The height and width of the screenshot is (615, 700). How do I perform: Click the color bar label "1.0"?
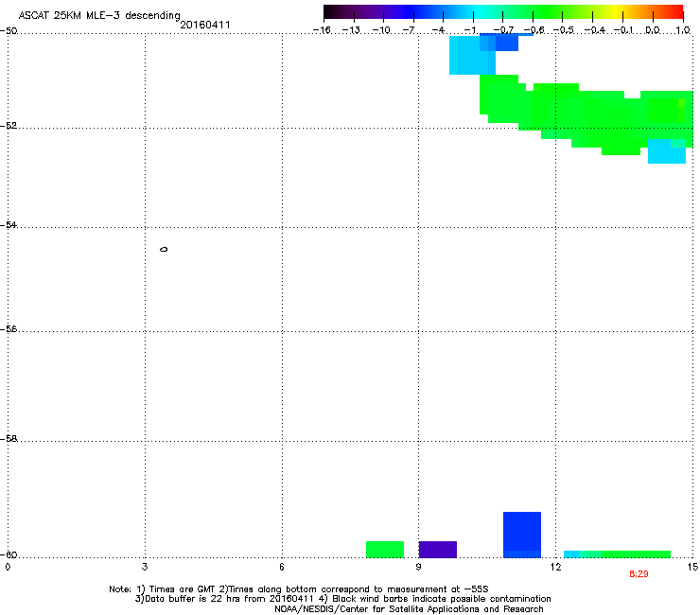pyautogui.click(x=683, y=30)
